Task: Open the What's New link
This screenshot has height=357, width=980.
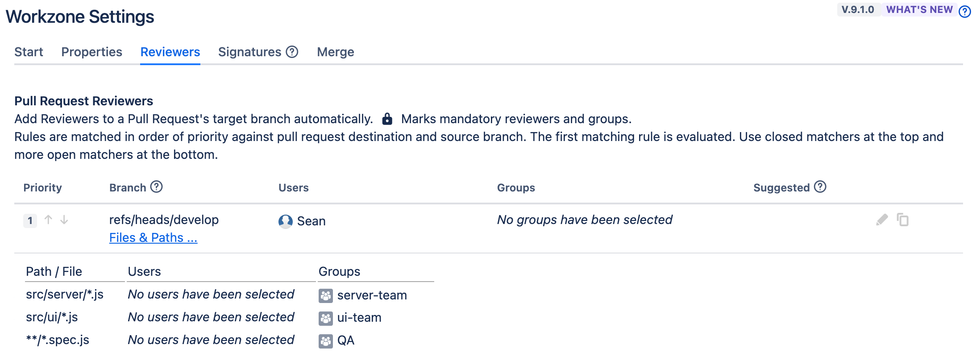Action: click(x=919, y=10)
